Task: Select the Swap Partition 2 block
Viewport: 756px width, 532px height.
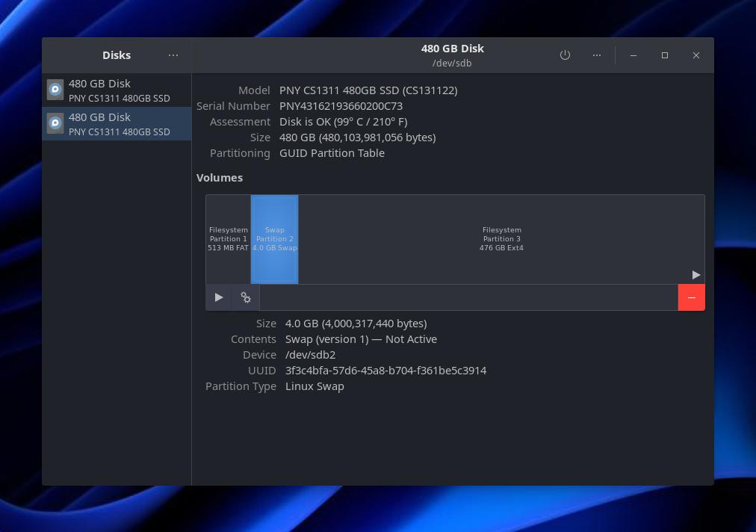Action: click(274, 239)
